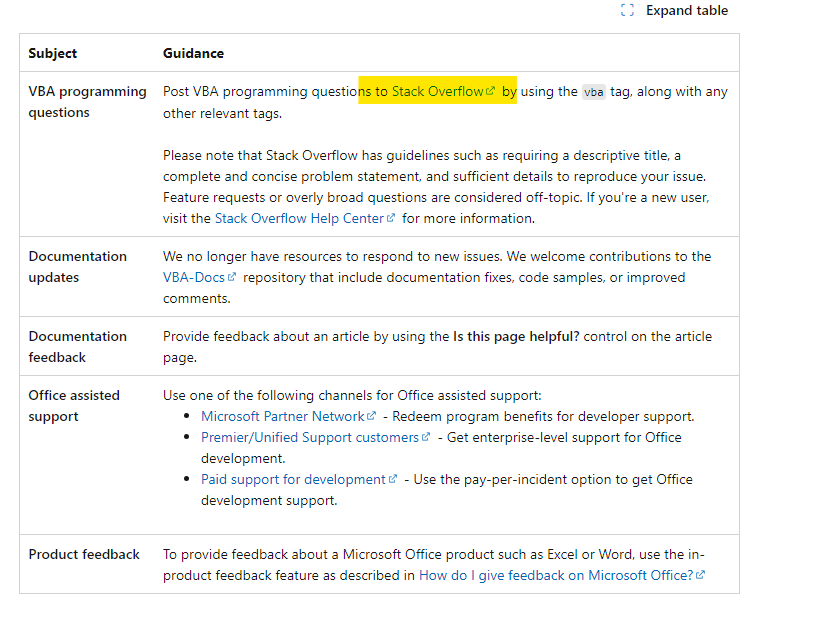Image resolution: width=814 pixels, height=622 pixels.
Task: Click the Guidance column header
Action: pos(193,53)
